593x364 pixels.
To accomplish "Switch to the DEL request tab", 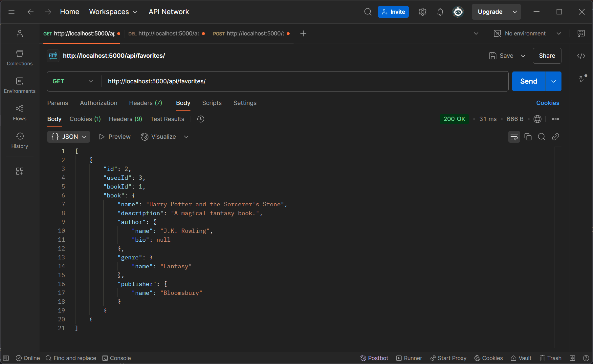I will [166, 33].
